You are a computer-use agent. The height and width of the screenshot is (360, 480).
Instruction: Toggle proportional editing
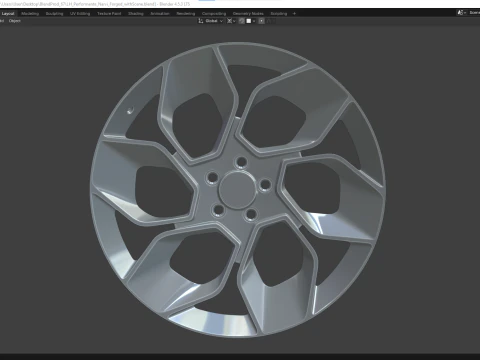click(x=262, y=21)
